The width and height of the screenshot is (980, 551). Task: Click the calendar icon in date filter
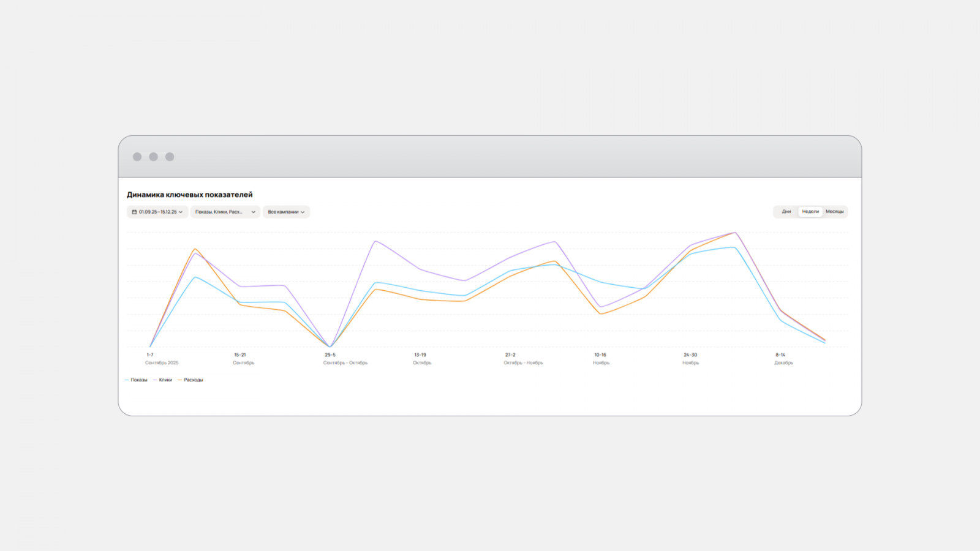[x=135, y=212]
